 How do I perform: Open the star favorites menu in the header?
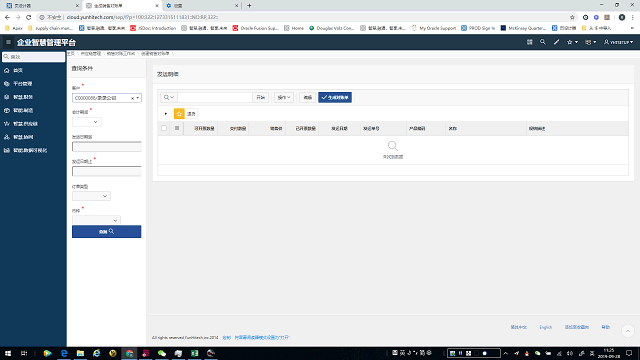point(572,42)
